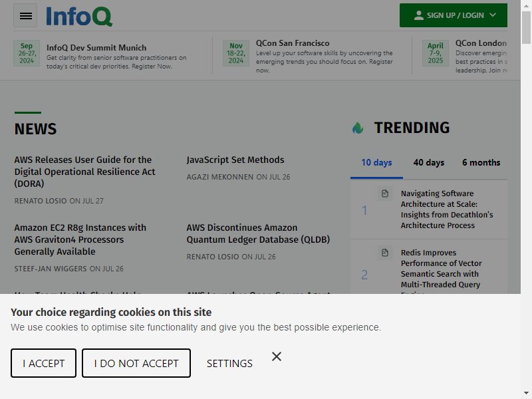The width and height of the screenshot is (532, 399).
Task: Open QCon San Francisco event link
Action: tap(293, 43)
